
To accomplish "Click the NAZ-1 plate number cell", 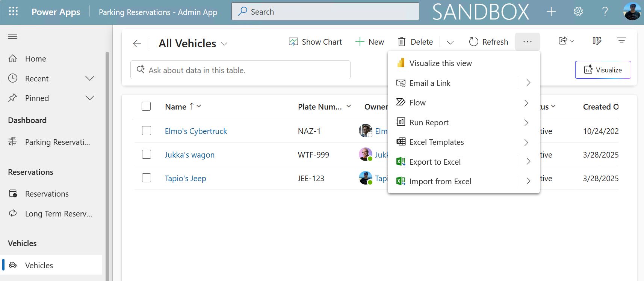I will [x=309, y=131].
